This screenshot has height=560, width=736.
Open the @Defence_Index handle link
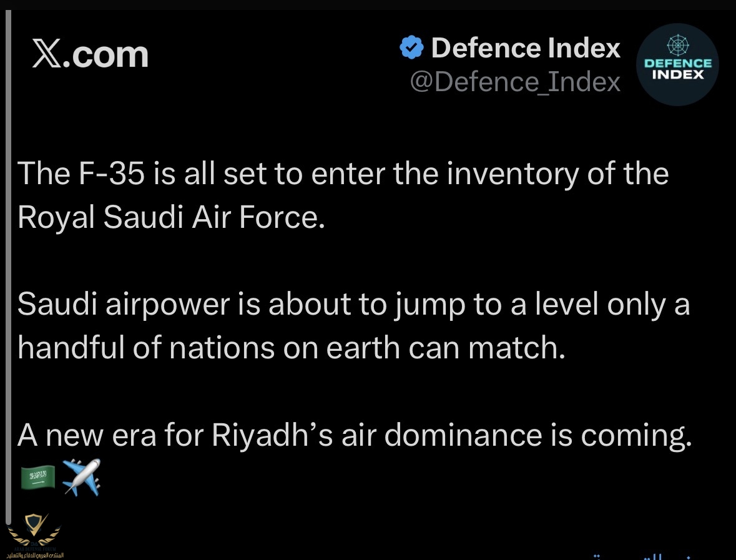515,82
